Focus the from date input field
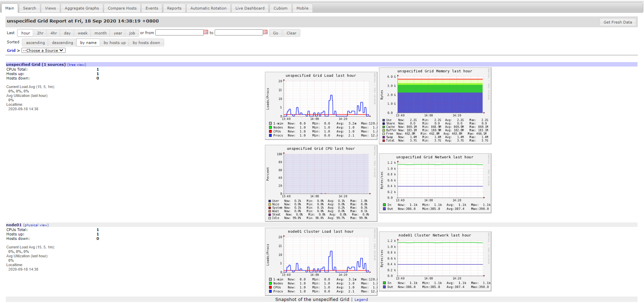Image resolution: width=644 pixels, height=303 pixels. [x=180, y=32]
